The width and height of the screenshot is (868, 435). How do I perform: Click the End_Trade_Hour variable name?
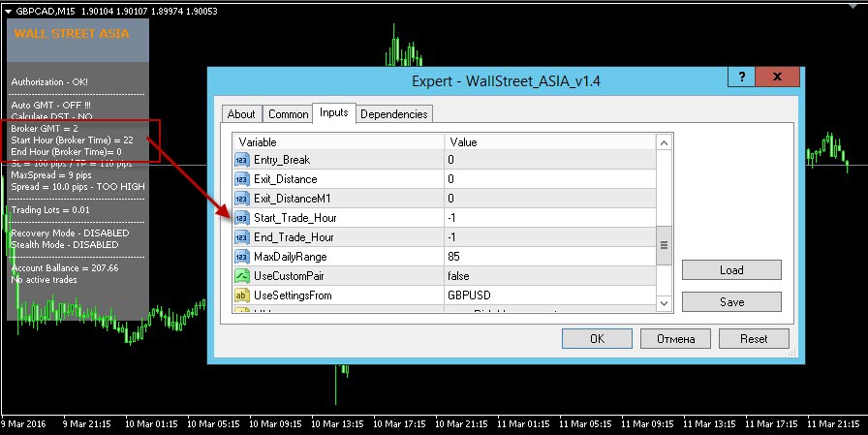[x=294, y=237]
